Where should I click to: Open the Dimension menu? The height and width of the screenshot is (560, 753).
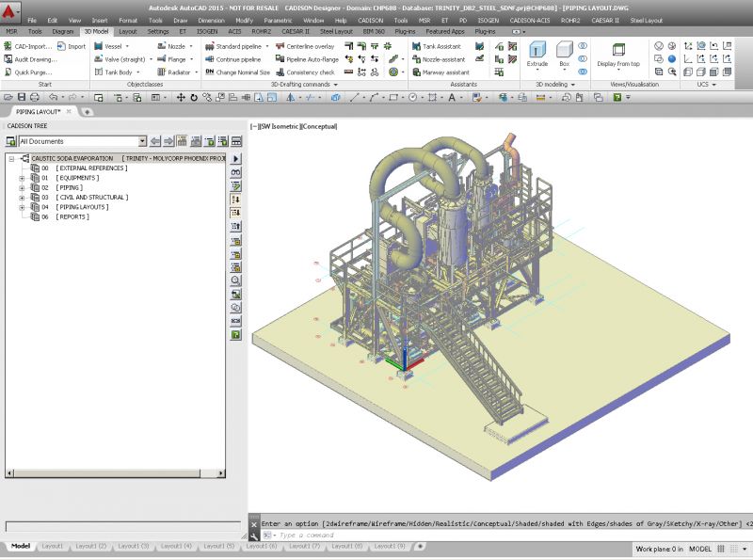coord(211,21)
